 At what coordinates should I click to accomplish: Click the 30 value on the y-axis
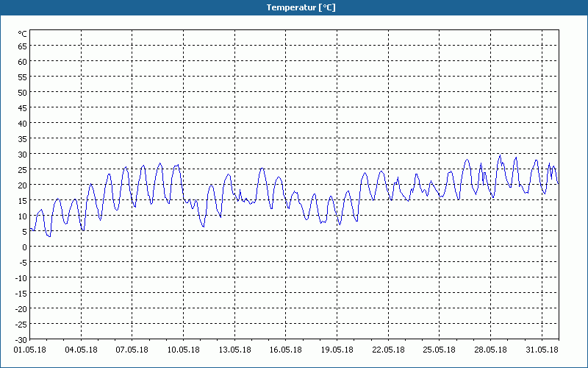[x=23, y=155]
